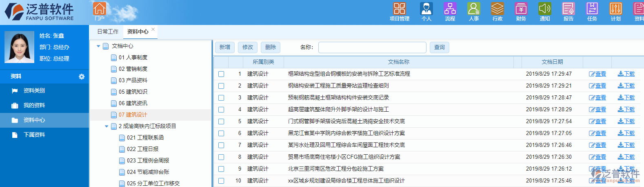Image resolution: width=644 pixels, height=187 pixels.
Task: Open 我的资料 in the left sidebar
Action: (x=34, y=106)
